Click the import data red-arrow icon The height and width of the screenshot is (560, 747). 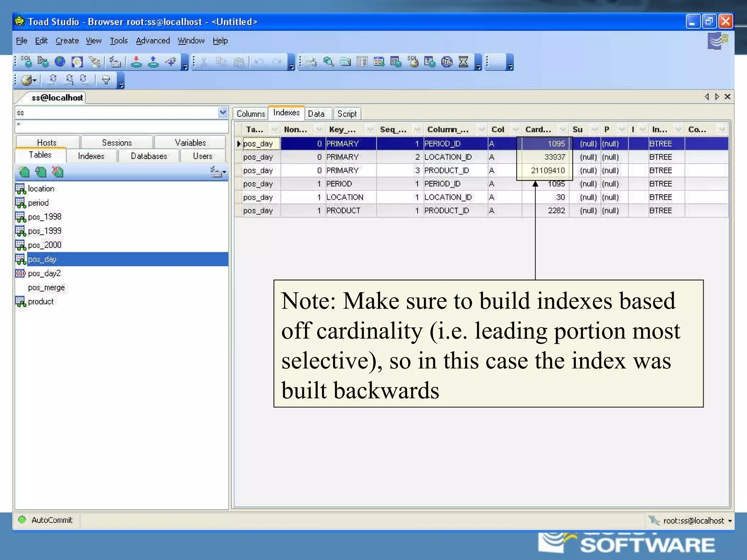136,62
